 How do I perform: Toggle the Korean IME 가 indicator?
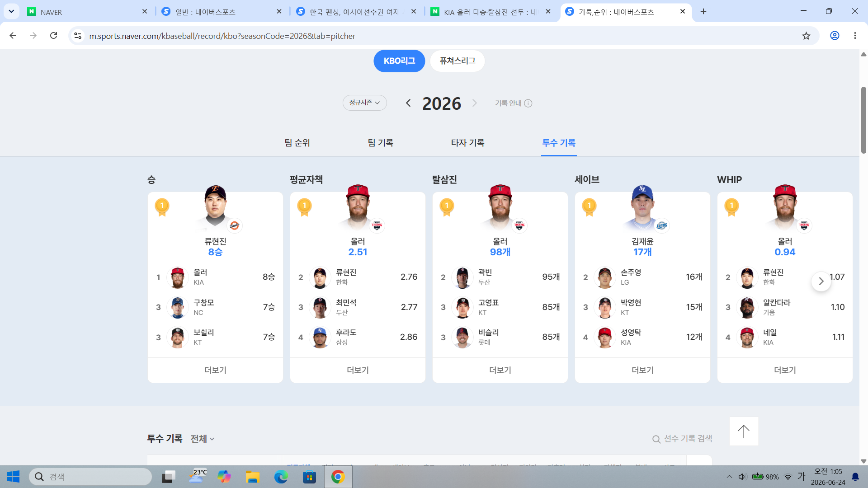[802, 476]
